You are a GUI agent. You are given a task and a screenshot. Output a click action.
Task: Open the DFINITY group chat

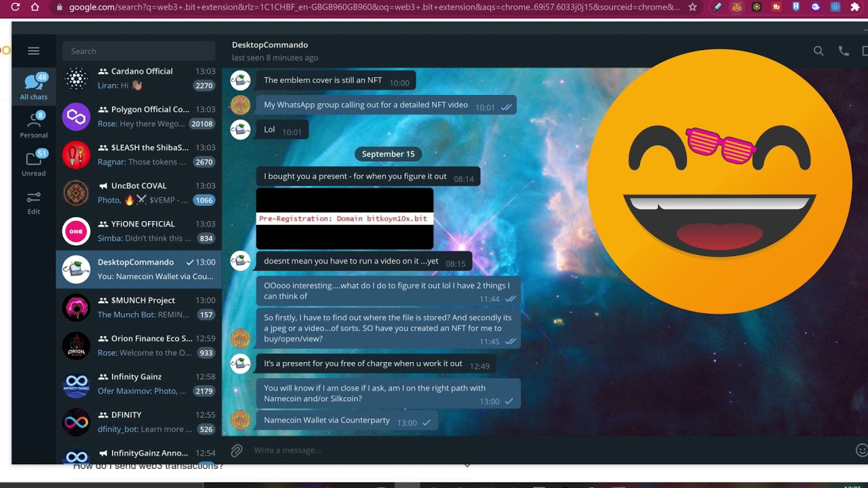pos(139,422)
